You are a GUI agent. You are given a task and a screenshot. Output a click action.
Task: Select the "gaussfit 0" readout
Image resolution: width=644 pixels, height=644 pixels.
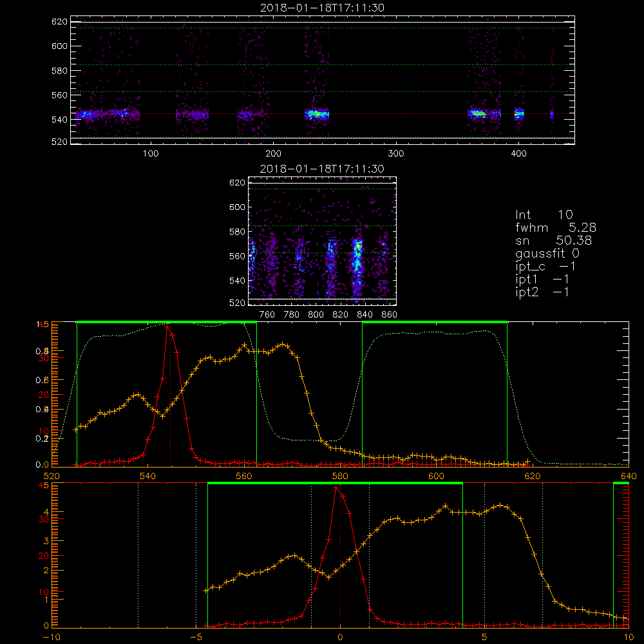(x=547, y=253)
